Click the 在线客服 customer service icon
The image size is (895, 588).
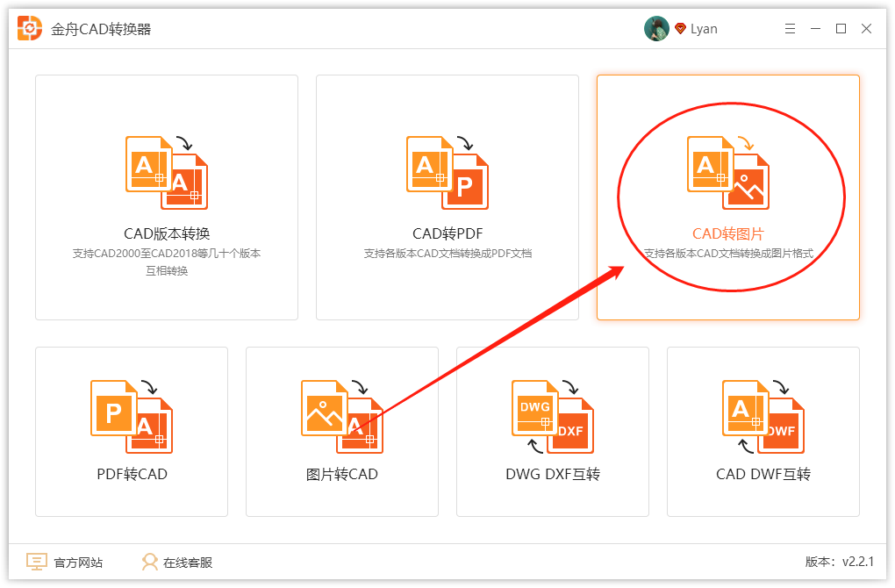[150, 562]
